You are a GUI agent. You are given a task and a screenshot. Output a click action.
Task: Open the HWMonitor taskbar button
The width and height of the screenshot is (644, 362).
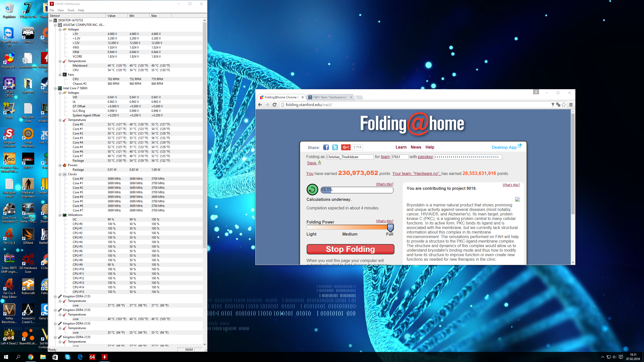(104, 357)
